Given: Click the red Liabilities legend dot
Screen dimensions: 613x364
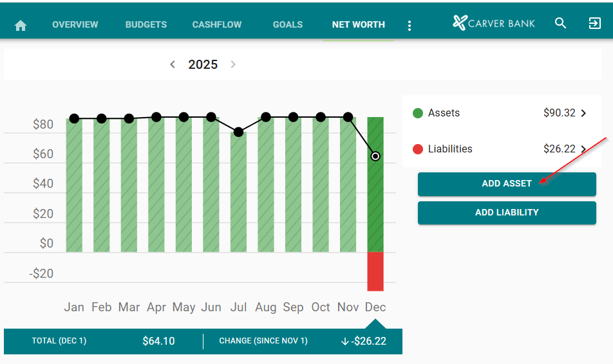Looking at the screenshot, I should [x=418, y=149].
